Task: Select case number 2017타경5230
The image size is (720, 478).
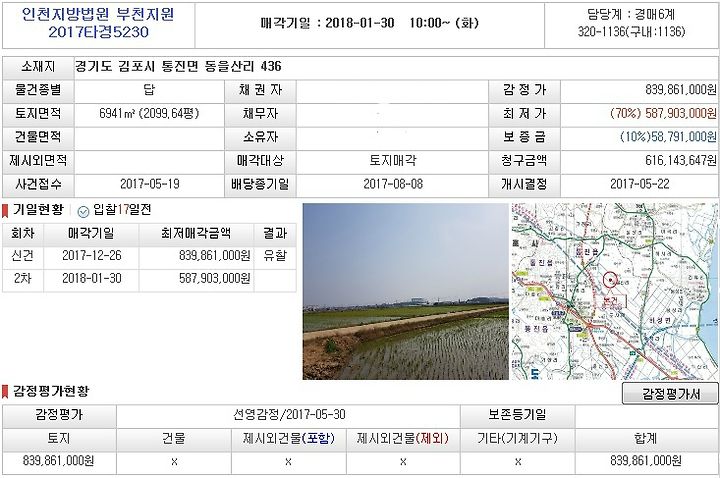Action: click(98, 32)
